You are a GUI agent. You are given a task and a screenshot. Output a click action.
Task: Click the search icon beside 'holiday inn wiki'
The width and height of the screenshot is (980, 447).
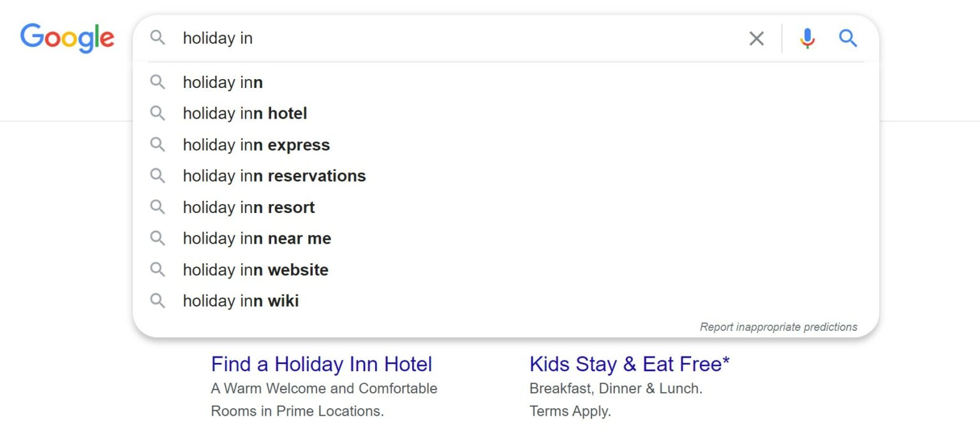158,300
